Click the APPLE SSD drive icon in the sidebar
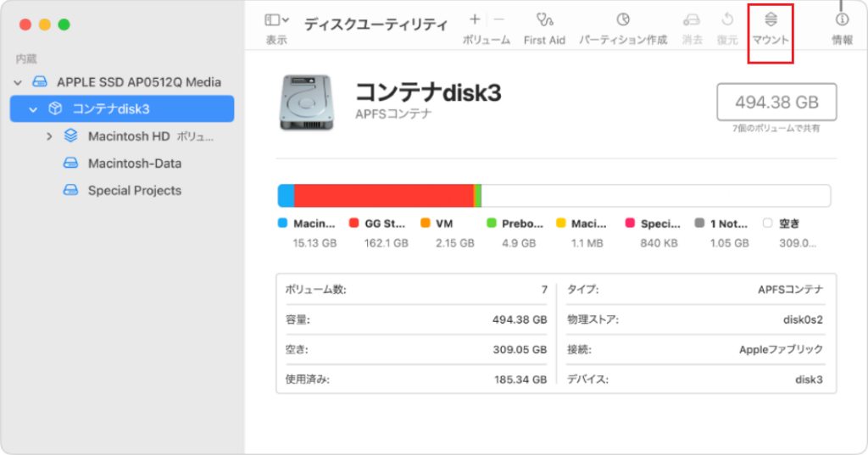The image size is (868, 455). [x=39, y=82]
